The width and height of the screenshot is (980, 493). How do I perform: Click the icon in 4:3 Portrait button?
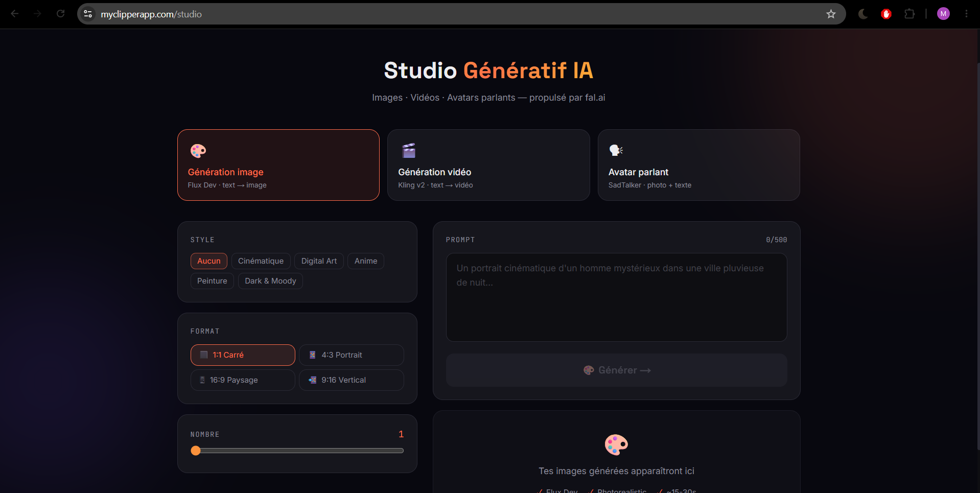(313, 355)
